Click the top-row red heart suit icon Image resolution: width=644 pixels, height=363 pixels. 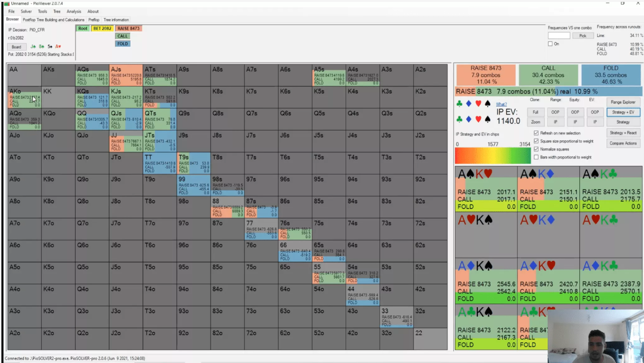(x=478, y=104)
